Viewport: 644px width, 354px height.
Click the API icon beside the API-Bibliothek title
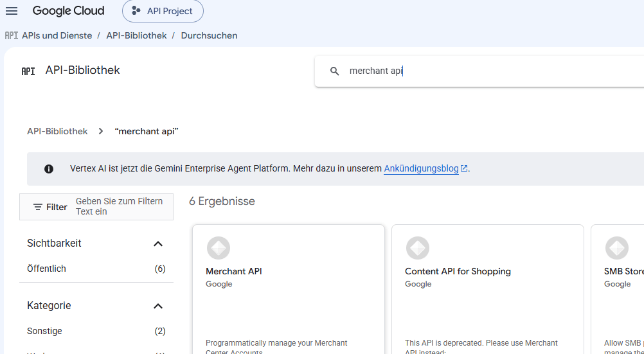28,71
